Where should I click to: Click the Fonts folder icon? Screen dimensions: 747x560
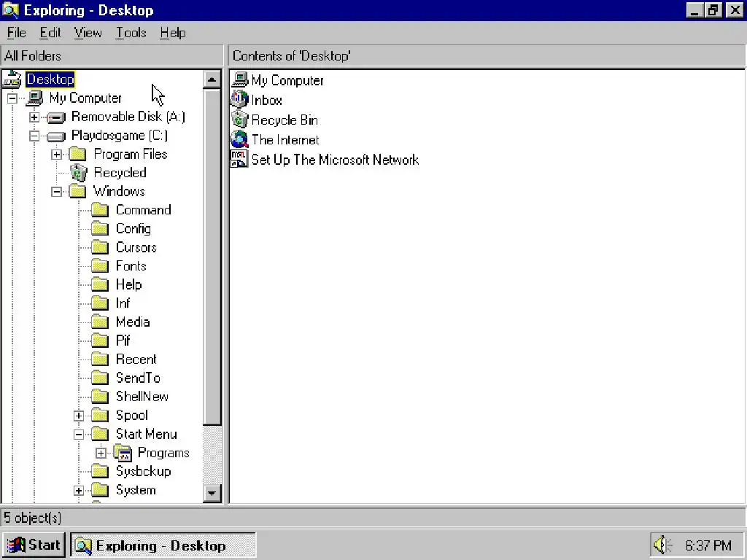tap(100, 266)
